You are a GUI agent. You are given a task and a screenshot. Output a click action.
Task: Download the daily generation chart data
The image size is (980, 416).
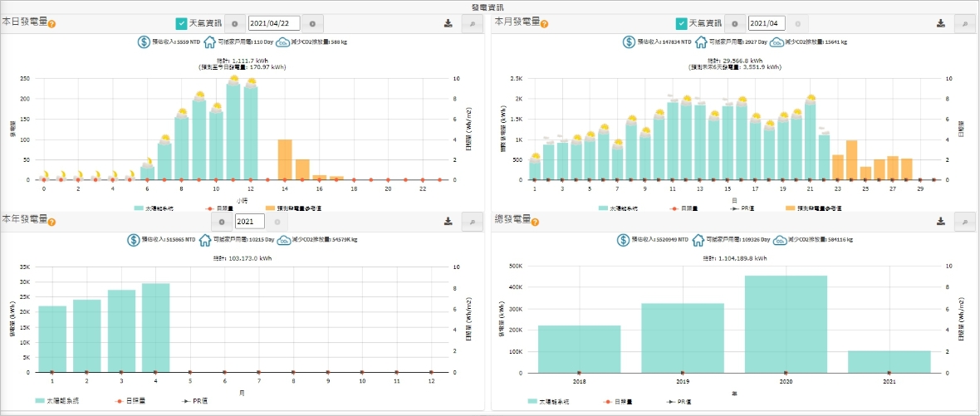[448, 24]
